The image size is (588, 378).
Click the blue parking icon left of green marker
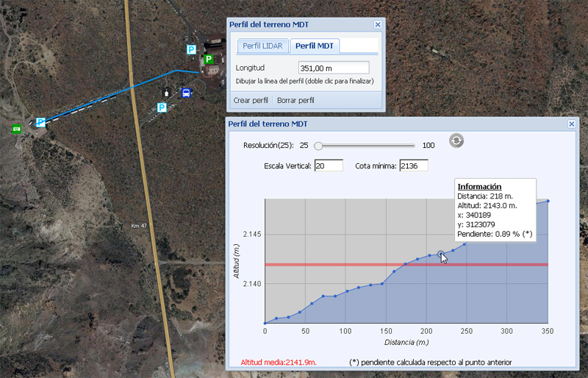coord(191,49)
